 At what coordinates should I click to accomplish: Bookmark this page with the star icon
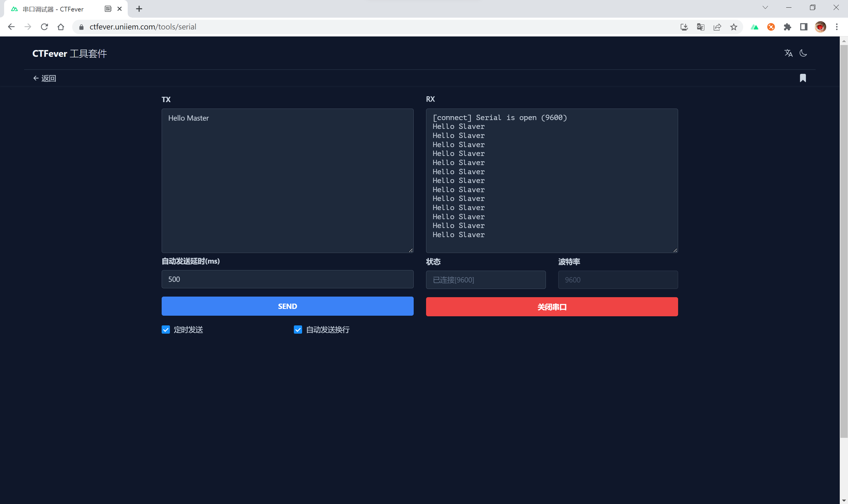coord(734,27)
